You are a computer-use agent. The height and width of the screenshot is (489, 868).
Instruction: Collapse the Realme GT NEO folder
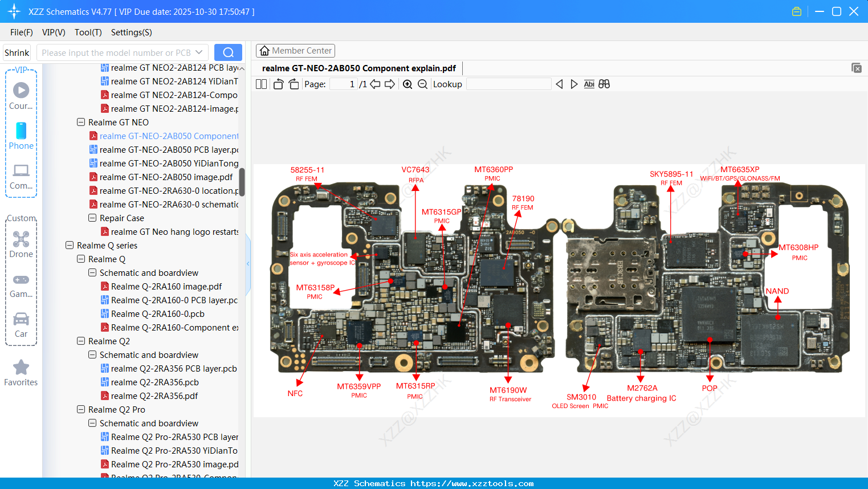(x=81, y=122)
